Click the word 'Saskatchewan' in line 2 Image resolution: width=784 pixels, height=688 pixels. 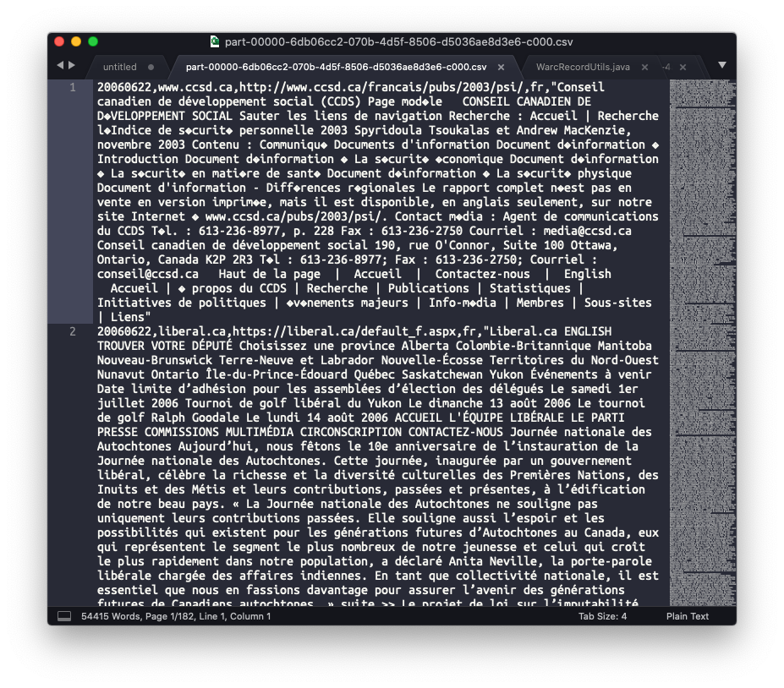(442, 374)
